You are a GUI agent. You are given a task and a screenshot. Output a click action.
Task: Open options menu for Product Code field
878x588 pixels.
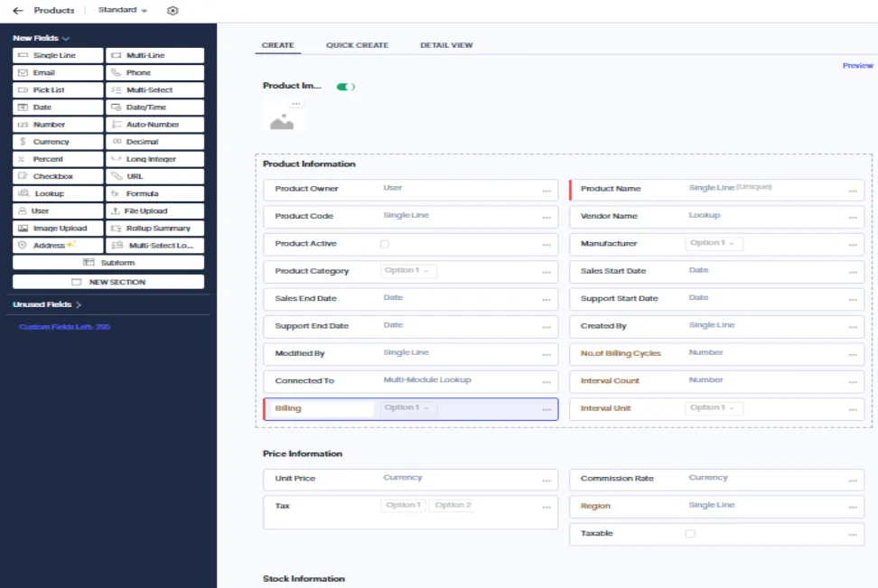click(x=546, y=218)
